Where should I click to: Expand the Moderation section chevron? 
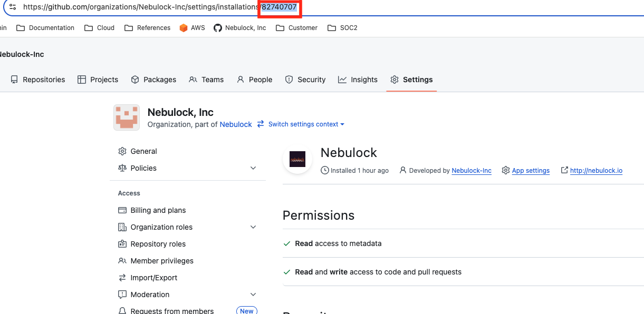tap(253, 295)
